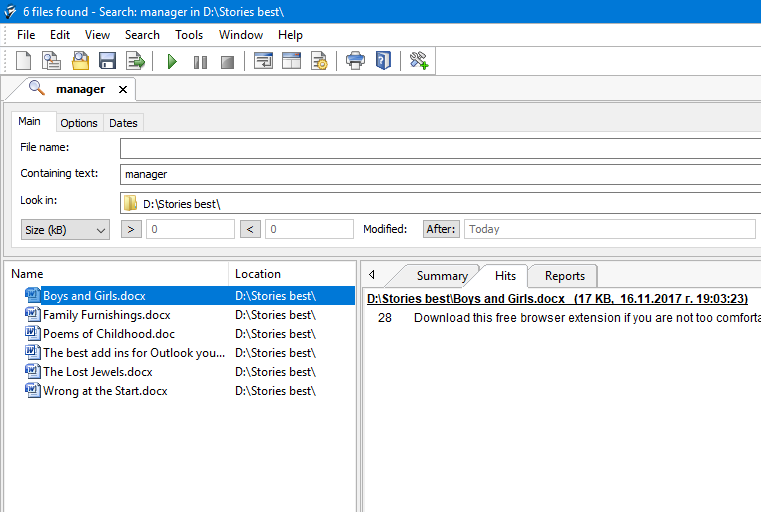This screenshot has width=761, height=512.
Task: Click the less-than size button
Action: [250, 229]
